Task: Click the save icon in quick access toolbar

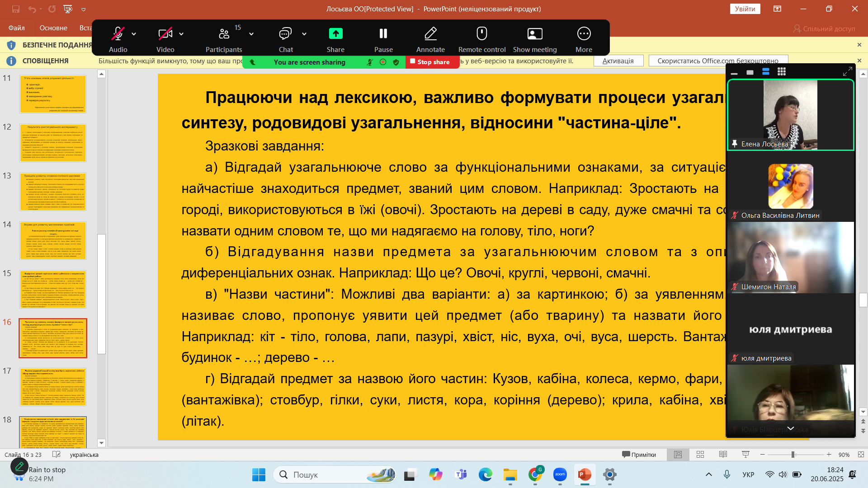Action: pyautogui.click(x=16, y=9)
